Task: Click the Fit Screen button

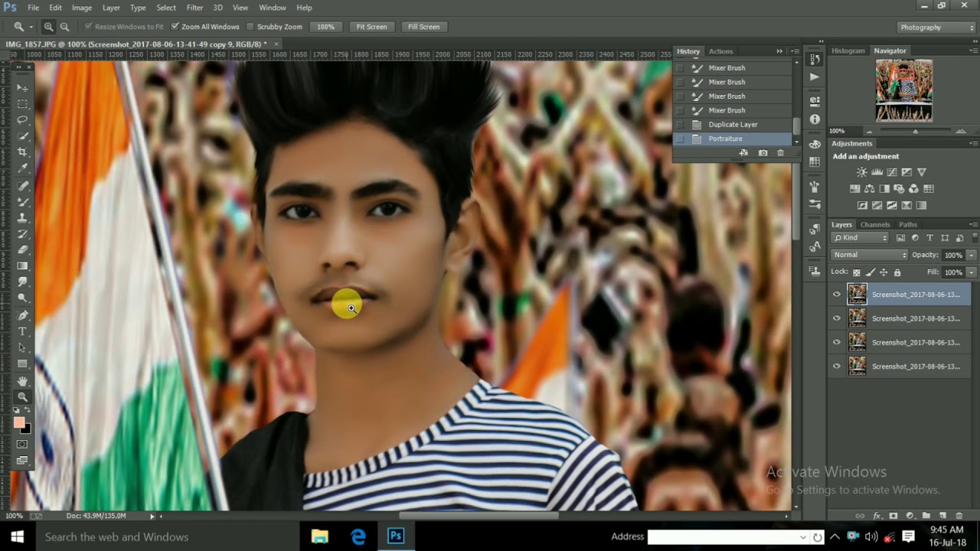Action: coord(371,27)
